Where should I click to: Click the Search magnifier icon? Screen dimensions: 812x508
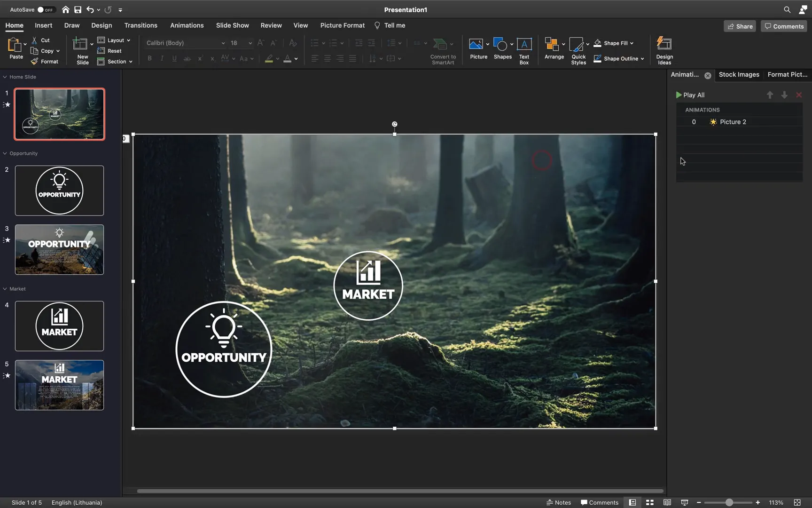pos(787,9)
